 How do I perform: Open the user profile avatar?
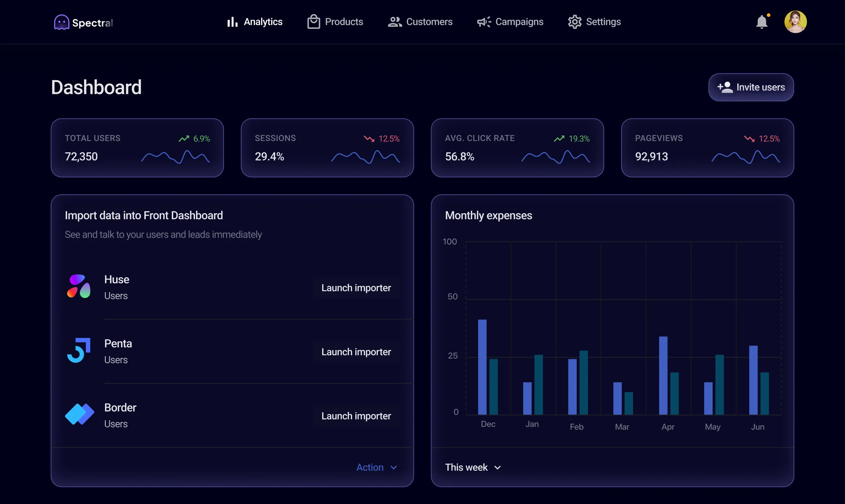(x=795, y=22)
